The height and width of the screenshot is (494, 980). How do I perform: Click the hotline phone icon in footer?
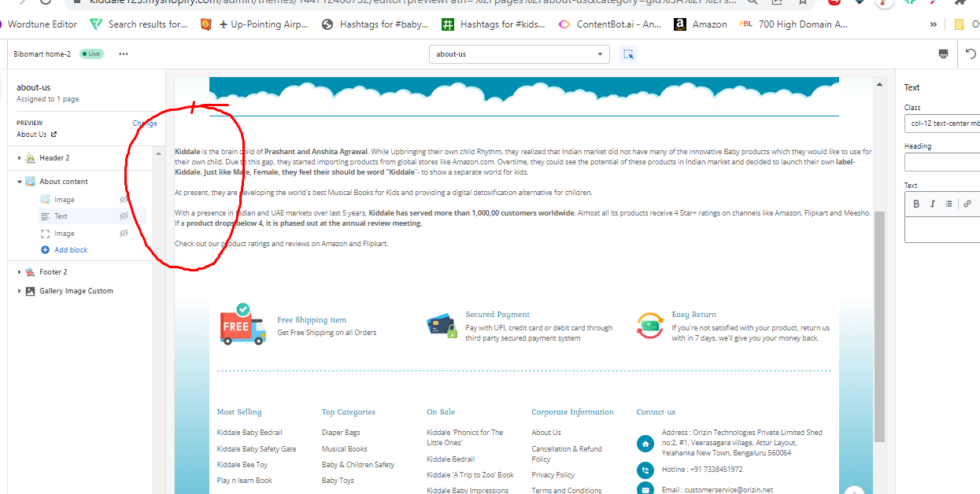tap(645, 470)
